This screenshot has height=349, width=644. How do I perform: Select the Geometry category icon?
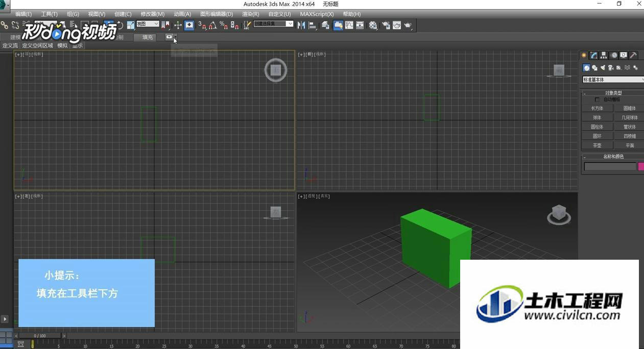click(586, 67)
